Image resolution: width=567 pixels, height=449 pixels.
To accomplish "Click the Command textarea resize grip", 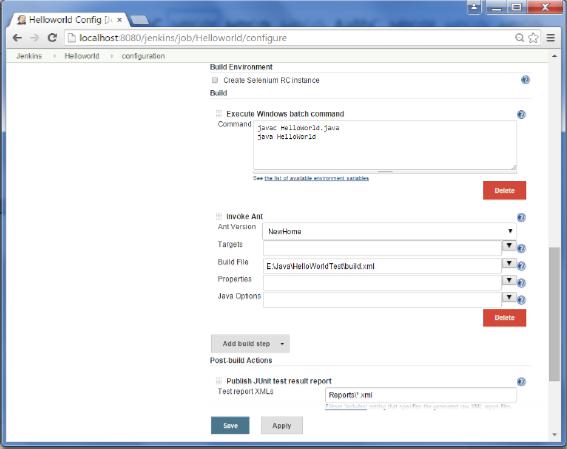I will pyautogui.click(x=514, y=167).
